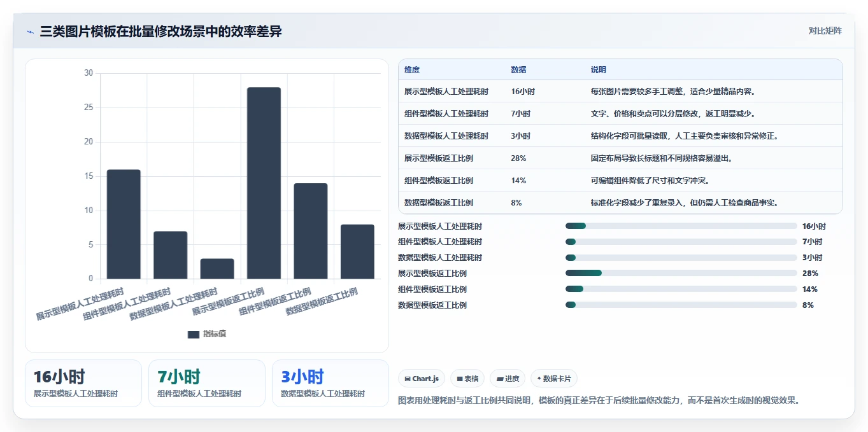Click the 展示型模板人工处理耗时 16小时 progress bar
The image size is (868, 432).
(681, 226)
